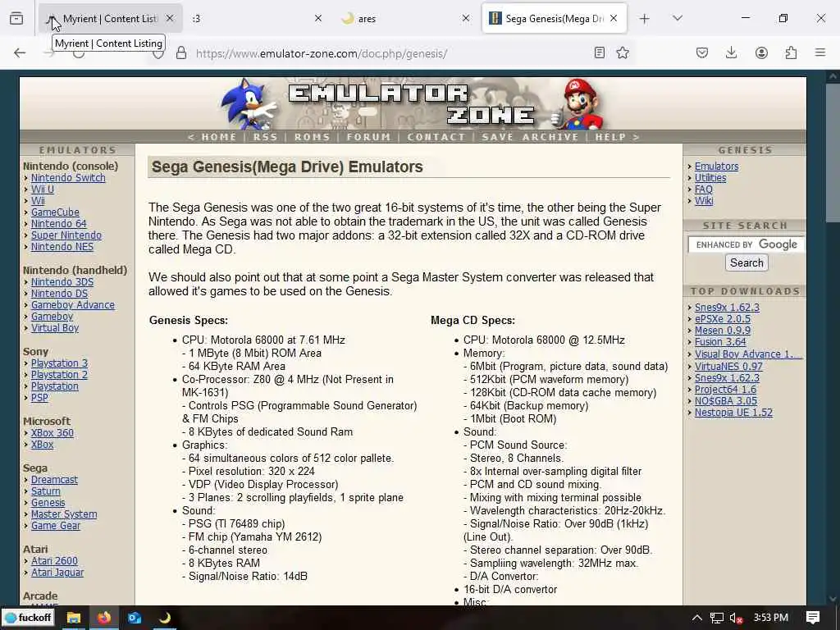Open the Save to Pocket icon

[x=702, y=52]
